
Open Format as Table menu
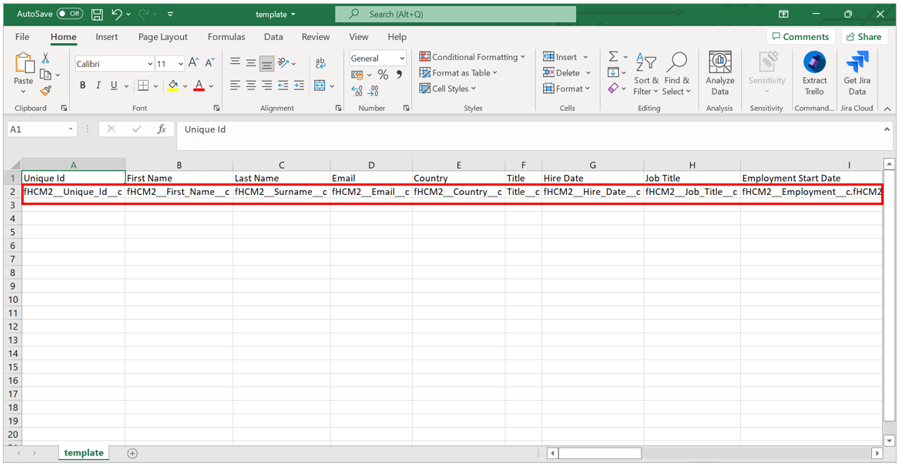458,73
